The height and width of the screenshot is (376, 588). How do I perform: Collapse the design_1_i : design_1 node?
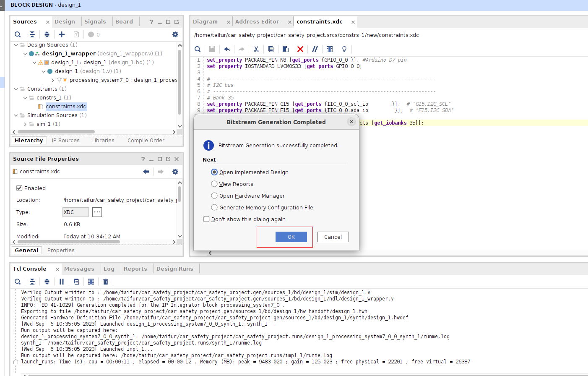pos(34,63)
